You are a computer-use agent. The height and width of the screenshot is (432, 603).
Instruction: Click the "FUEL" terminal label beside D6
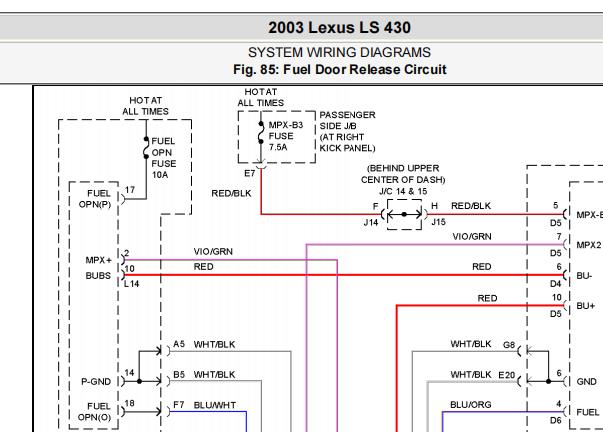coord(588,412)
